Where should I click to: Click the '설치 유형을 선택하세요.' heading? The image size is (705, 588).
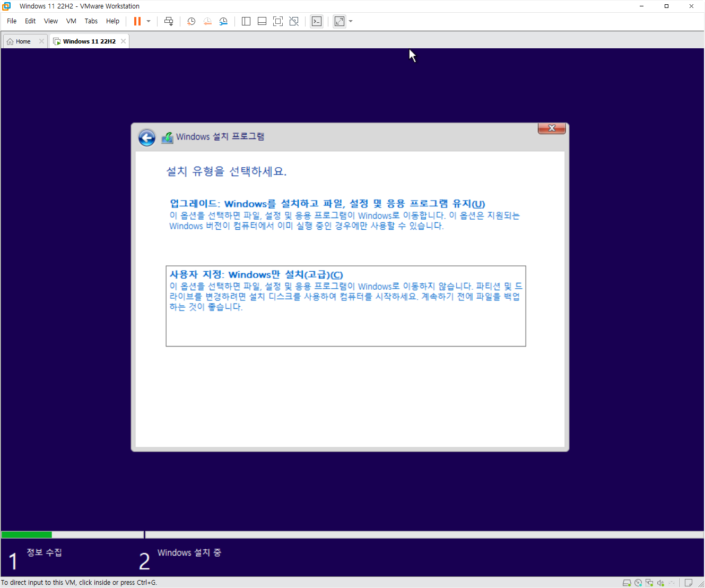pyautogui.click(x=227, y=171)
